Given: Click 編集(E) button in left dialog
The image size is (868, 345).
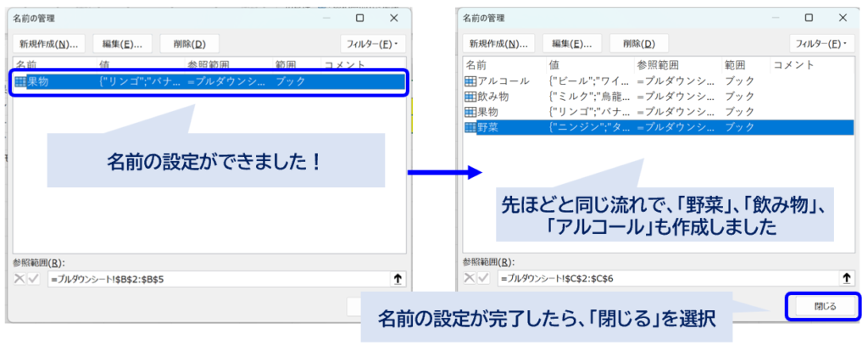Looking at the screenshot, I should [122, 44].
